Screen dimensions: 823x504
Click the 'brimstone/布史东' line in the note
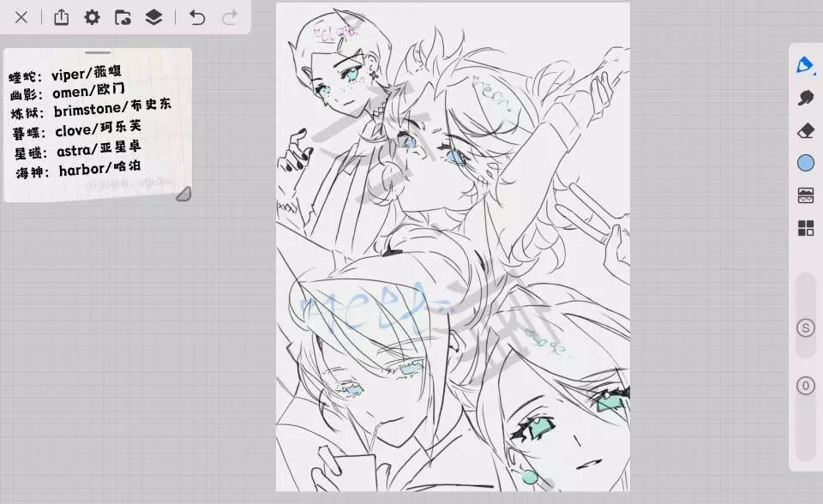click(x=91, y=110)
